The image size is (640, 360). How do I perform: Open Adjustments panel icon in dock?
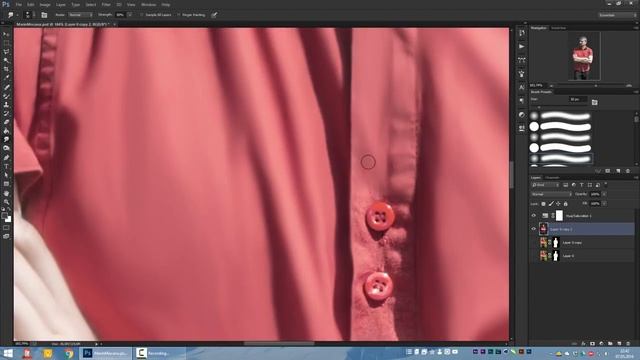[x=522, y=115]
